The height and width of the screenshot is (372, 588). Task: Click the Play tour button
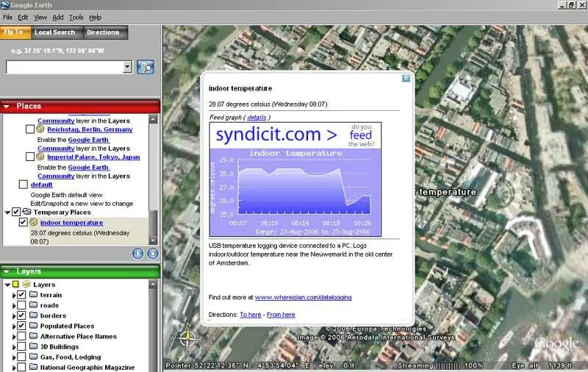137,254
